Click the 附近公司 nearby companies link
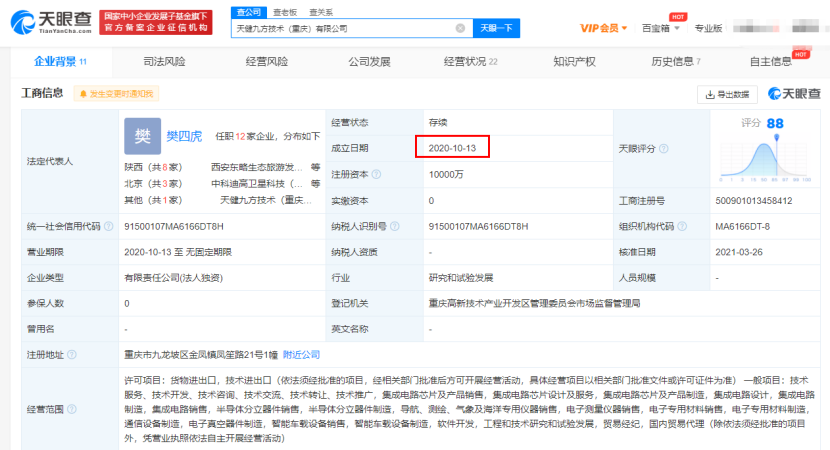Viewport: 830px width, 450px height. 301,354
